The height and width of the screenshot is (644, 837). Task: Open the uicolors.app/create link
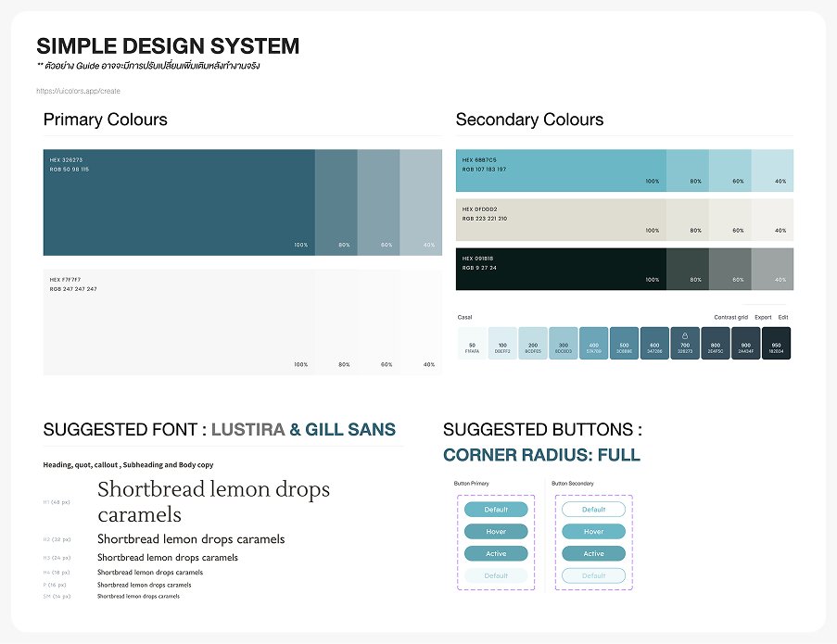[79, 91]
